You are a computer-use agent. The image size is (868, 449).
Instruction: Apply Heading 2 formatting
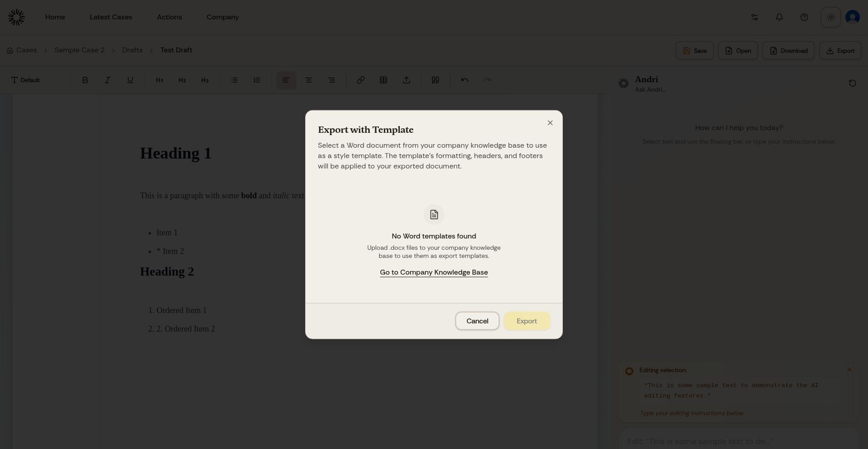pyautogui.click(x=182, y=80)
